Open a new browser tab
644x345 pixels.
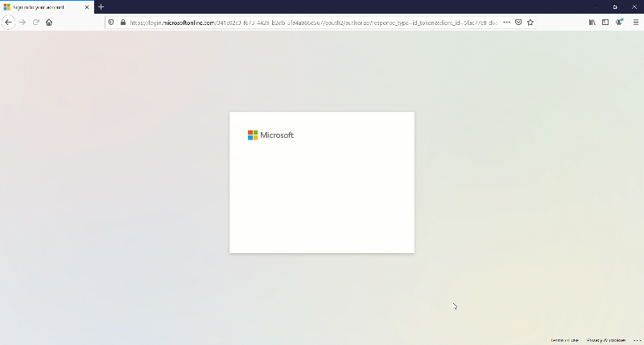click(101, 7)
